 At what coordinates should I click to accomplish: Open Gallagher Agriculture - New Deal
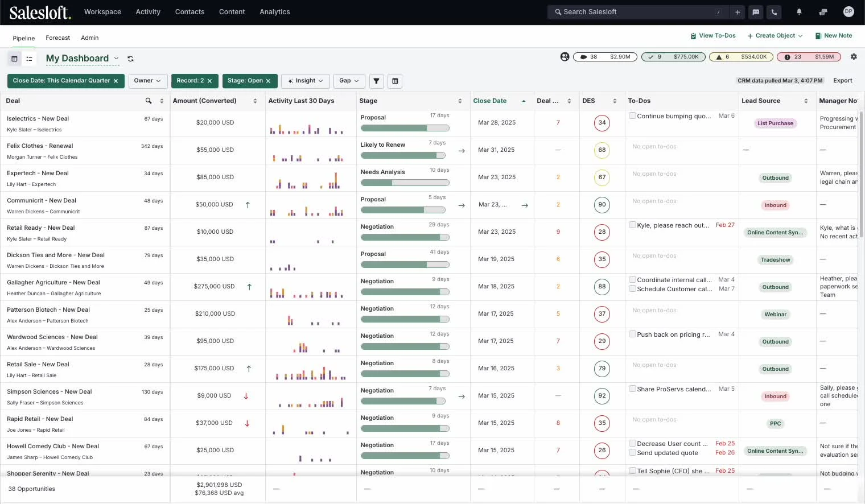(x=53, y=283)
